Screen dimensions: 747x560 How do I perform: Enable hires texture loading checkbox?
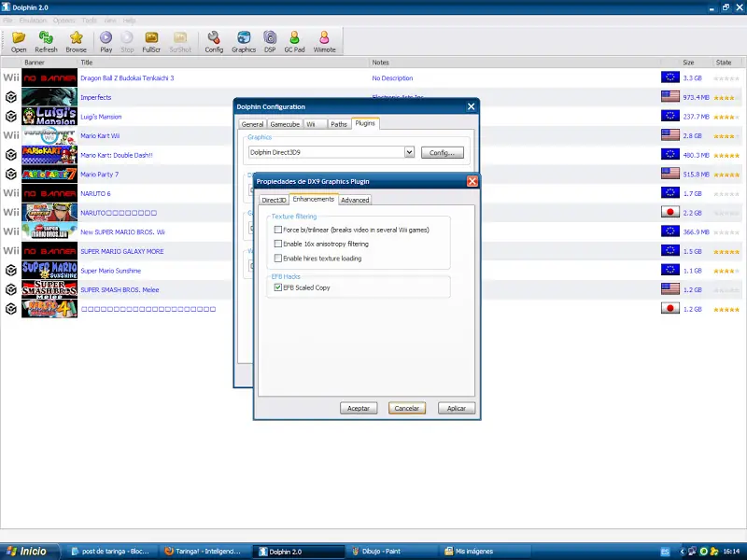278,259
